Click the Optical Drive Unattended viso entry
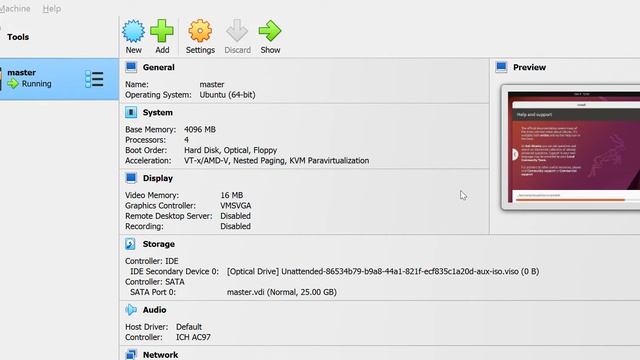Viewport: 640px width, 360px height. pos(383,271)
